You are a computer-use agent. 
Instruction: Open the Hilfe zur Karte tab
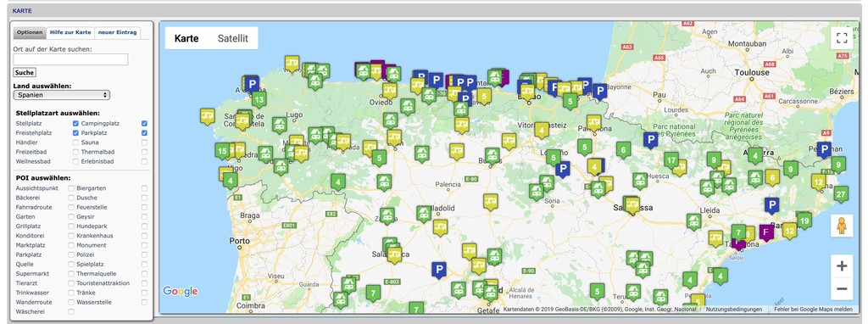tap(70, 32)
